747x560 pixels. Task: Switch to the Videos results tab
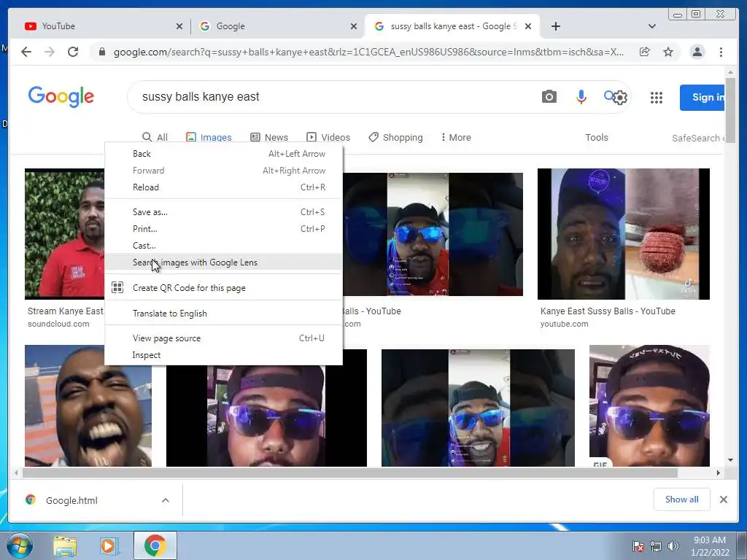point(328,137)
